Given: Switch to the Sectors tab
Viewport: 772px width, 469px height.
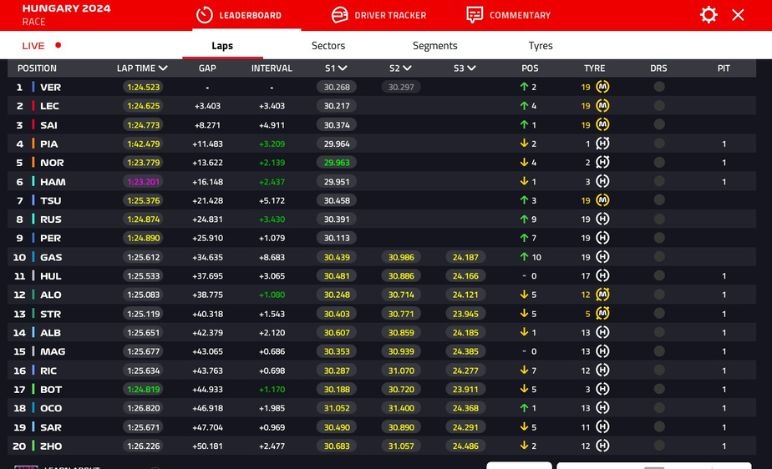Looking at the screenshot, I should (328, 46).
